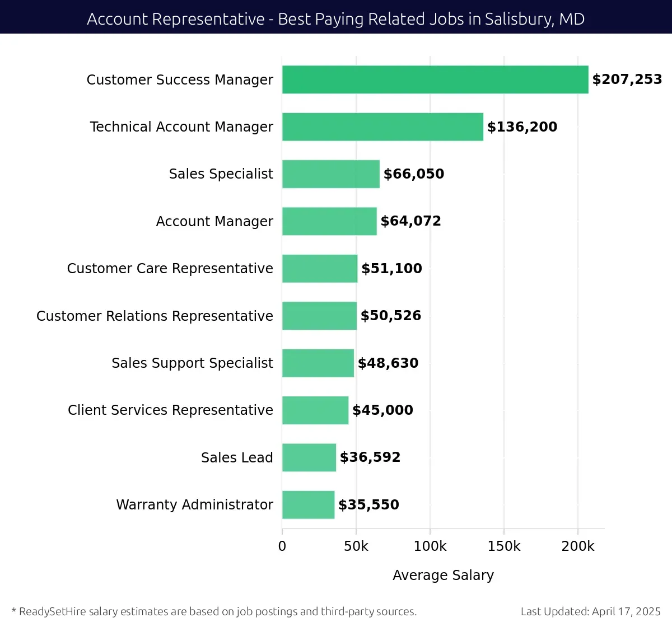The height and width of the screenshot is (627, 672).
Task: Click the 150k axis tick label
Action: (x=504, y=546)
